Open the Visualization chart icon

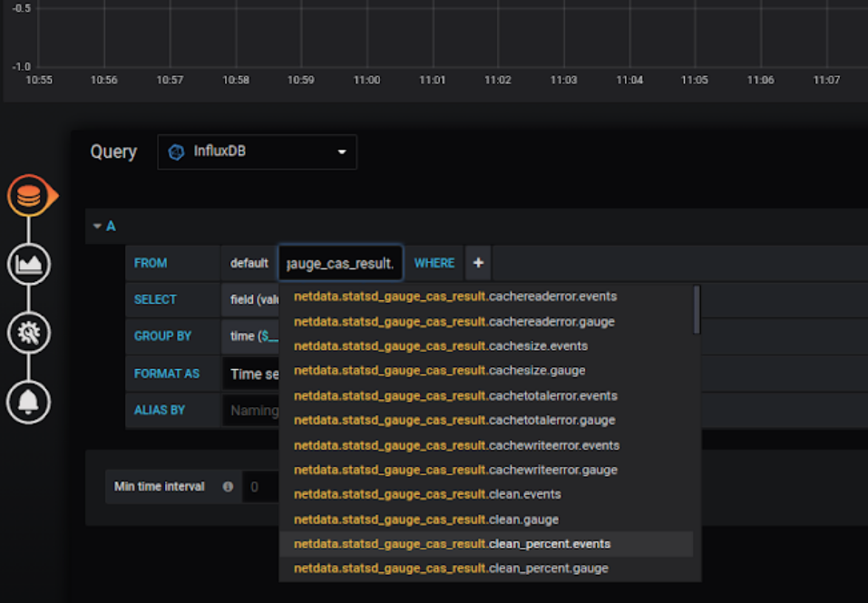point(28,265)
